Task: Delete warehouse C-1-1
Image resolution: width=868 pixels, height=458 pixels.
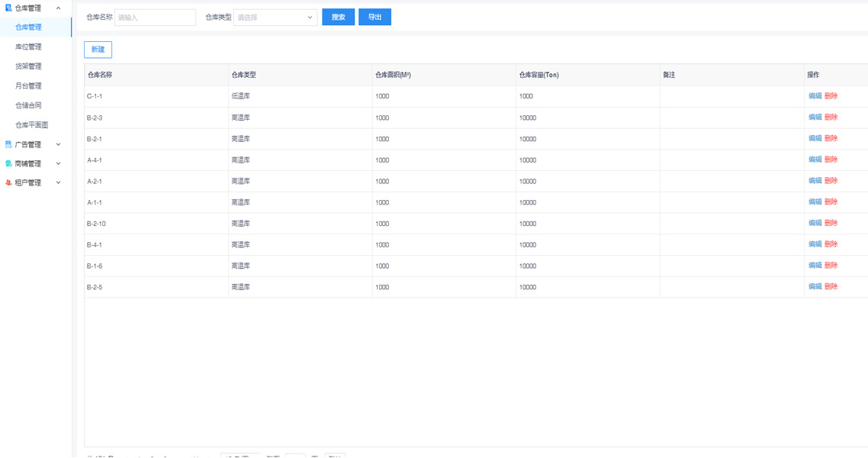Action: [x=831, y=96]
